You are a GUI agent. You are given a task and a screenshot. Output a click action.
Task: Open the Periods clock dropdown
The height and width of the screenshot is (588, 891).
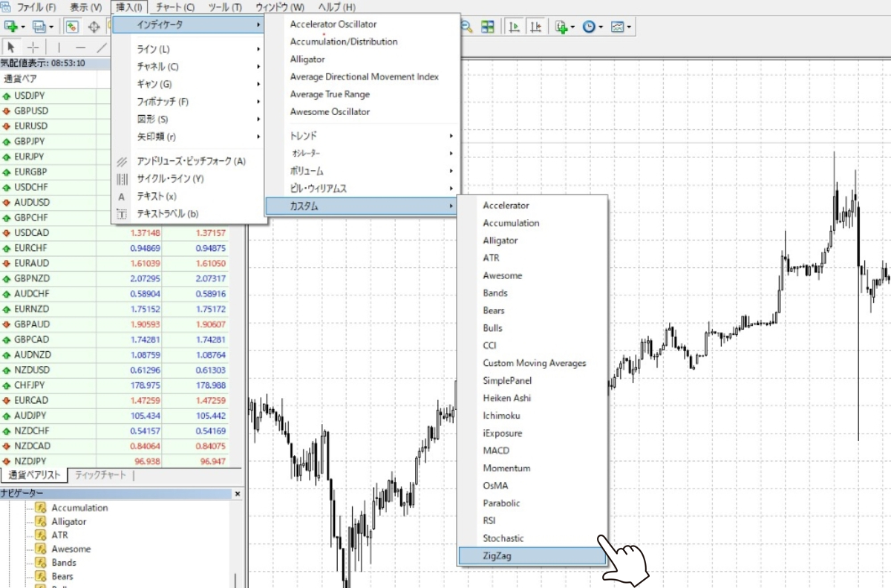tap(592, 27)
